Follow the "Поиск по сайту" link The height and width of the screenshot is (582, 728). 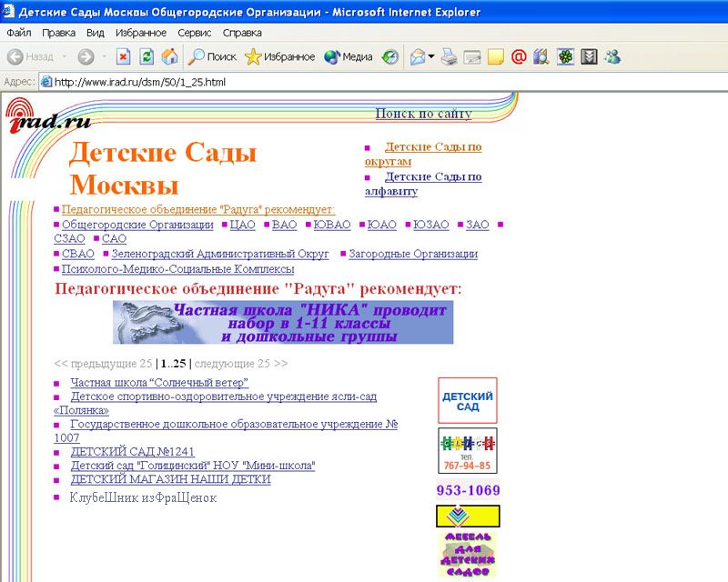[423, 114]
